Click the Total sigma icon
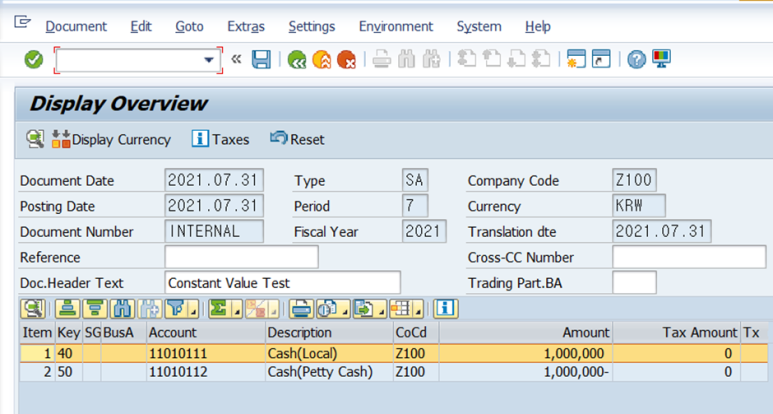This screenshot has height=414, width=773. click(219, 309)
